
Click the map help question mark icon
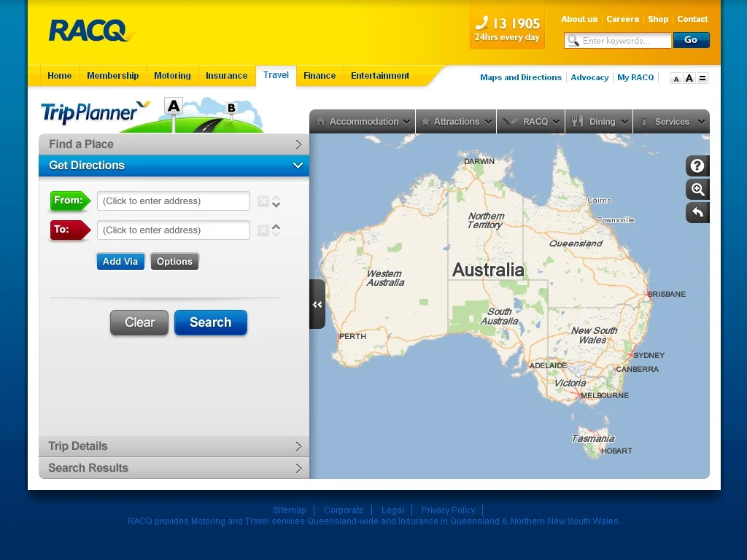pyautogui.click(x=697, y=166)
